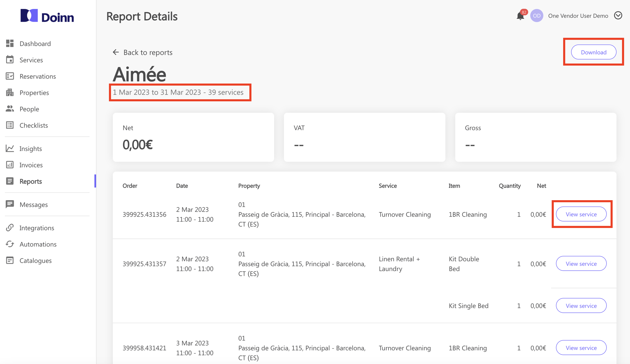View service for order 399925.431356

click(581, 214)
